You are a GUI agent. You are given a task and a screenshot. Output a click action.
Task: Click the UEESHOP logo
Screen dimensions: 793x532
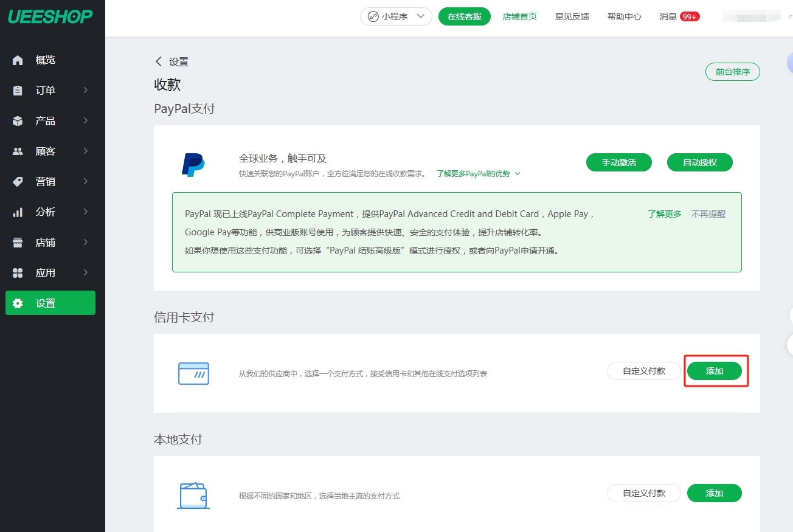(50, 16)
